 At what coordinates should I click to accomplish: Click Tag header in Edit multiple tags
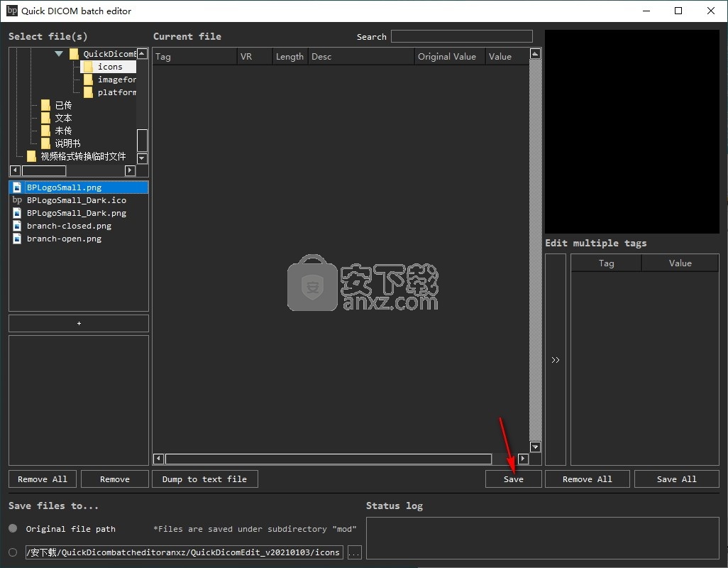(x=607, y=263)
